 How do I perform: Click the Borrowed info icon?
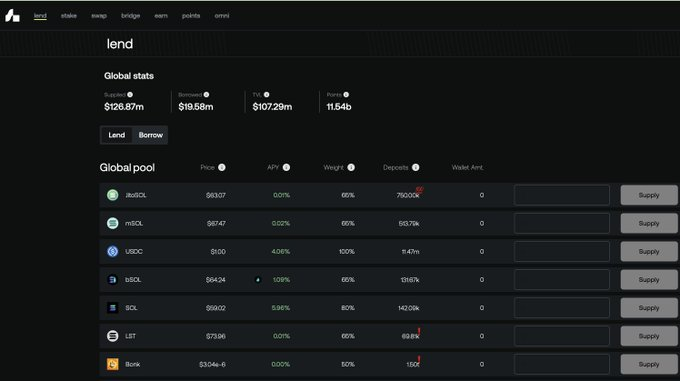(206, 94)
